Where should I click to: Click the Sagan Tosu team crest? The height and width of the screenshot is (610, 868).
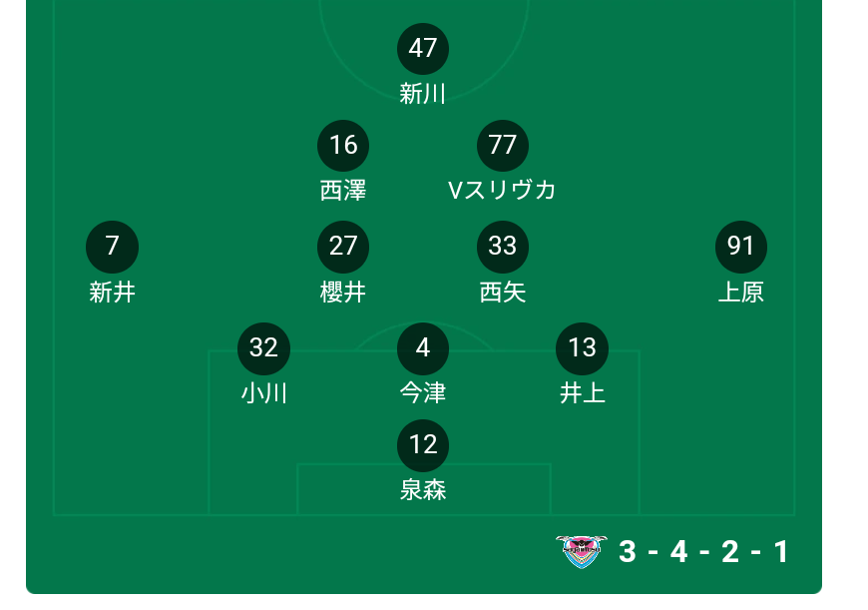click(x=582, y=551)
